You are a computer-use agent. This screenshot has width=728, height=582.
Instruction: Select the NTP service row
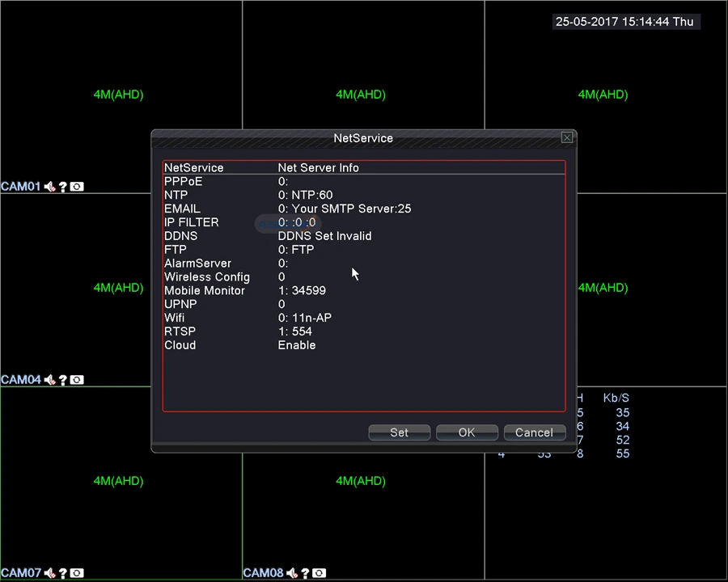[x=364, y=195]
